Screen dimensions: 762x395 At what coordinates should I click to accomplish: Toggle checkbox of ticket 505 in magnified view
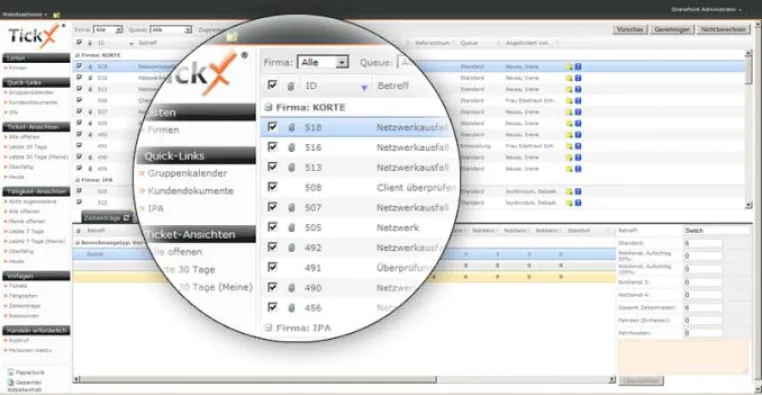(x=272, y=227)
